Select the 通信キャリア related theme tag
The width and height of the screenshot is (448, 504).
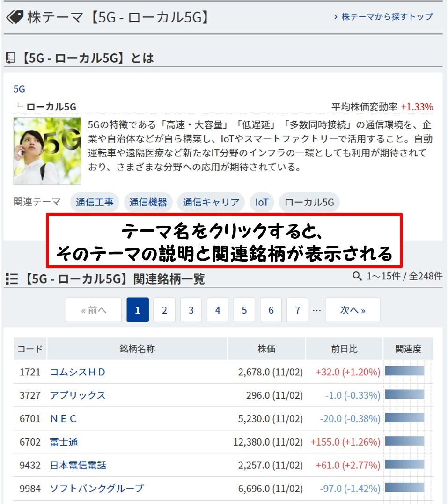click(x=211, y=202)
